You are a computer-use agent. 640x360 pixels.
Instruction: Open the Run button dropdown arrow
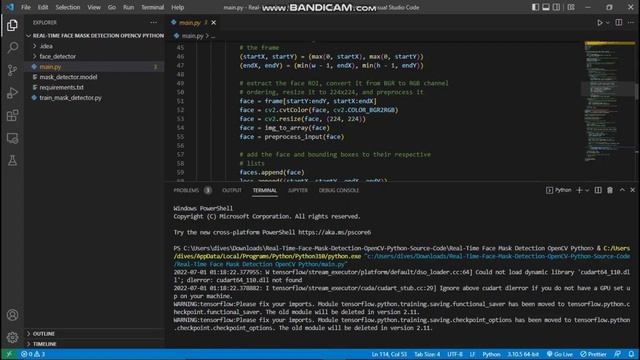point(608,23)
